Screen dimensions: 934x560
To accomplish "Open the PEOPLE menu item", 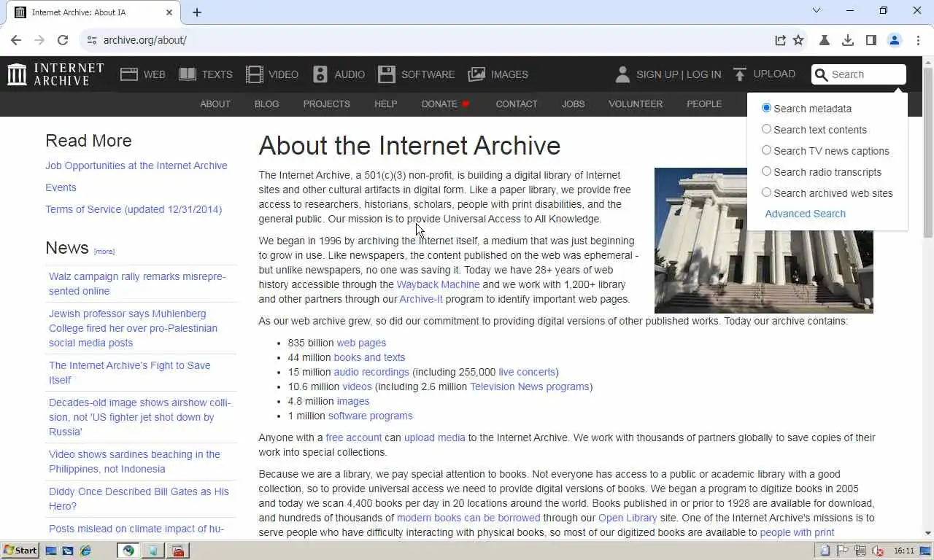I will (x=704, y=104).
